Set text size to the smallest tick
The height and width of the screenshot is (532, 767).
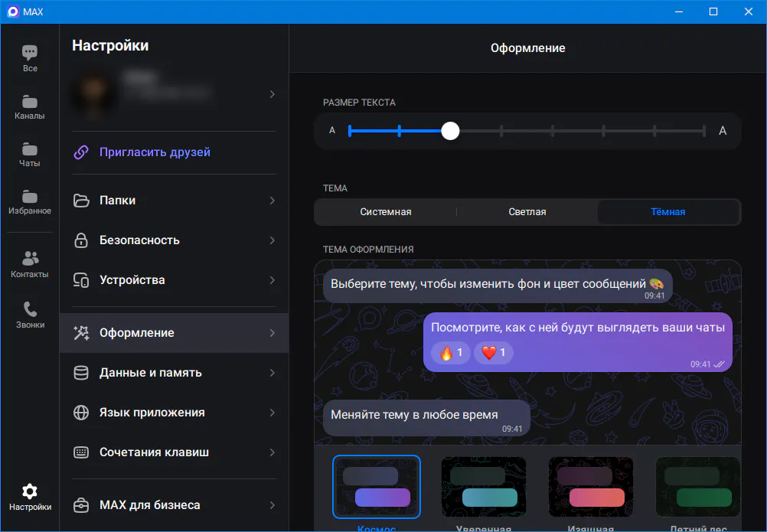pyautogui.click(x=350, y=131)
